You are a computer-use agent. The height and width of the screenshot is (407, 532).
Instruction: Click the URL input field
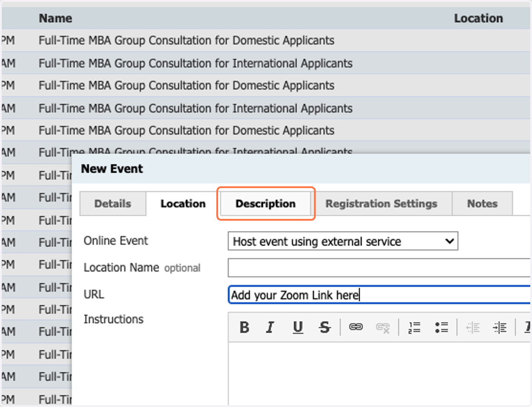point(379,295)
